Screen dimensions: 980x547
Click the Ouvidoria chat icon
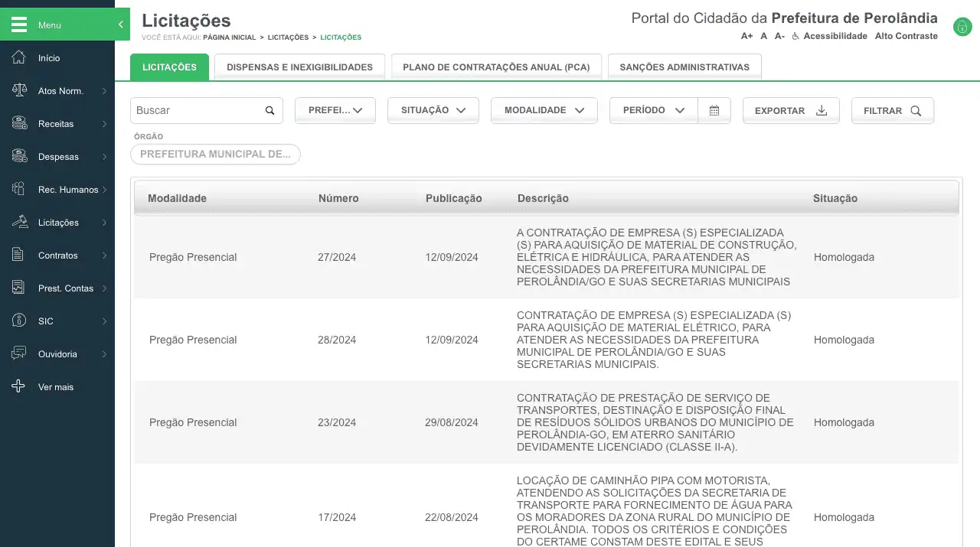(19, 354)
